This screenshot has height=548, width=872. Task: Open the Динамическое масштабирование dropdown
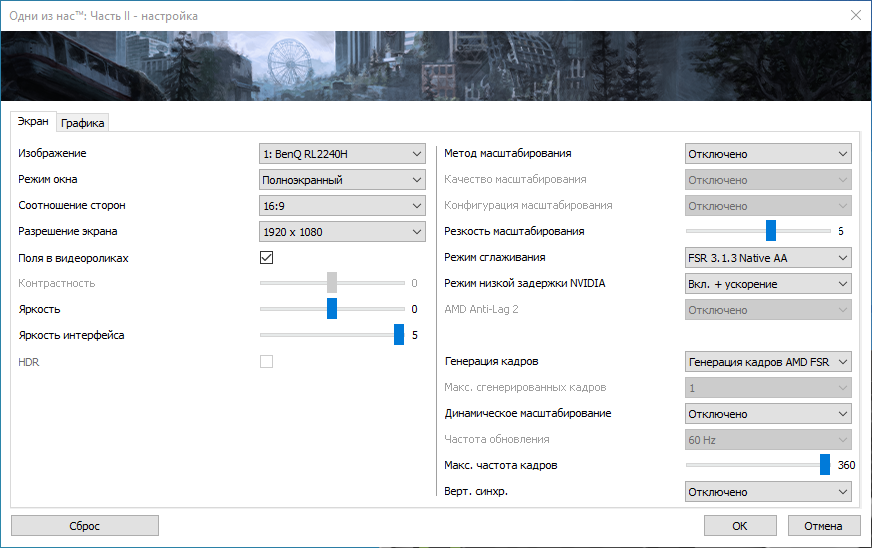tap(768, 414)
